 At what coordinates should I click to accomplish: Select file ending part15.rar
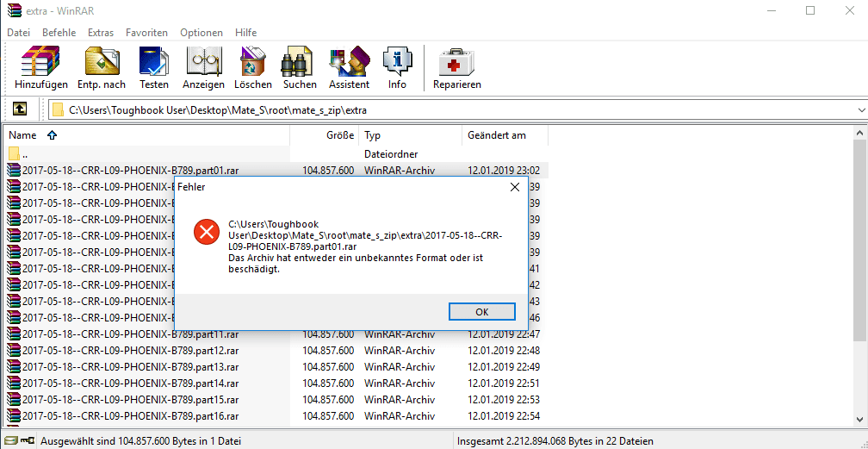coord(130,400)
